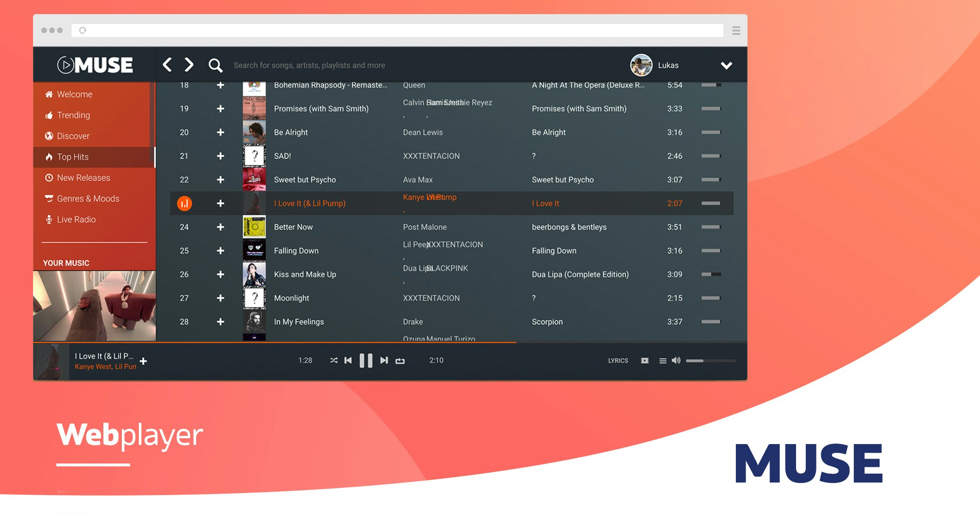Pause the current song
This screenshot has height=515, width=980.
pos(366,360)
